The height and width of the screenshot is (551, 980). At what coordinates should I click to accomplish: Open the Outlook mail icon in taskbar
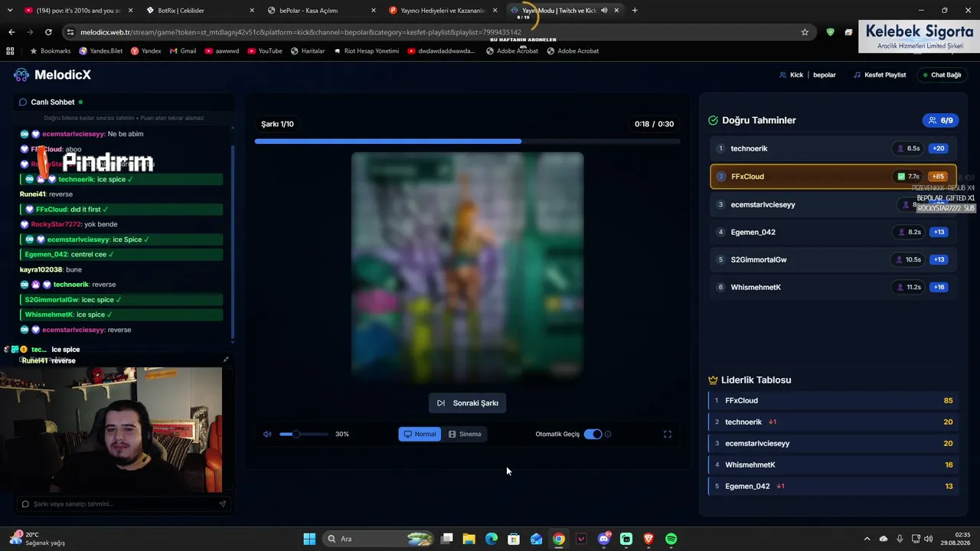[537, 539]
